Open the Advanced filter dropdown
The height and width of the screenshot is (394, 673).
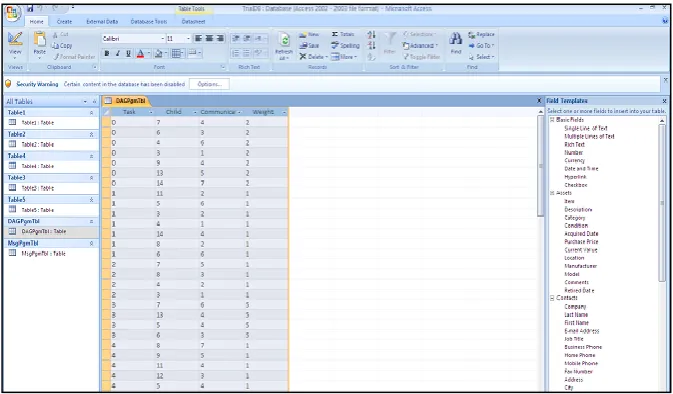tap(420, 45)
